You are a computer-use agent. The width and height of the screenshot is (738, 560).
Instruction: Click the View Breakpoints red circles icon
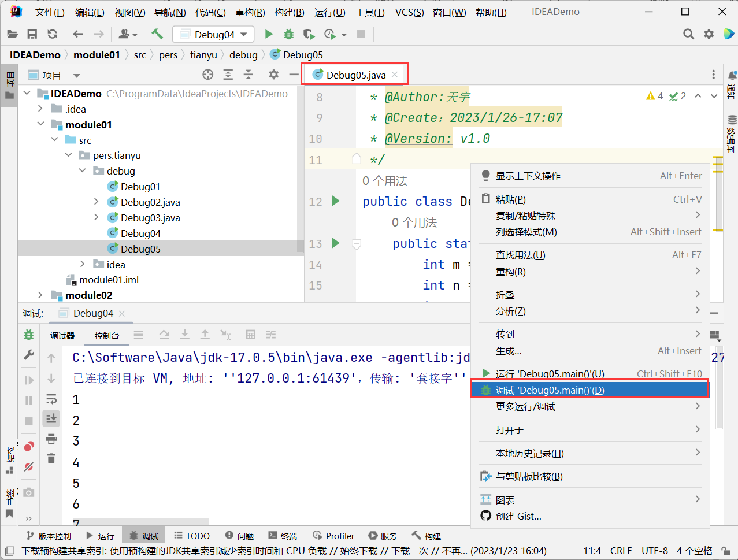(29, 446)
